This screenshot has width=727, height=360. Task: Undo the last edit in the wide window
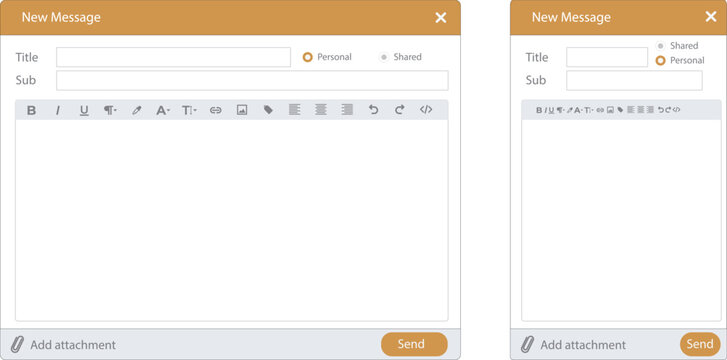click(374, 109)
